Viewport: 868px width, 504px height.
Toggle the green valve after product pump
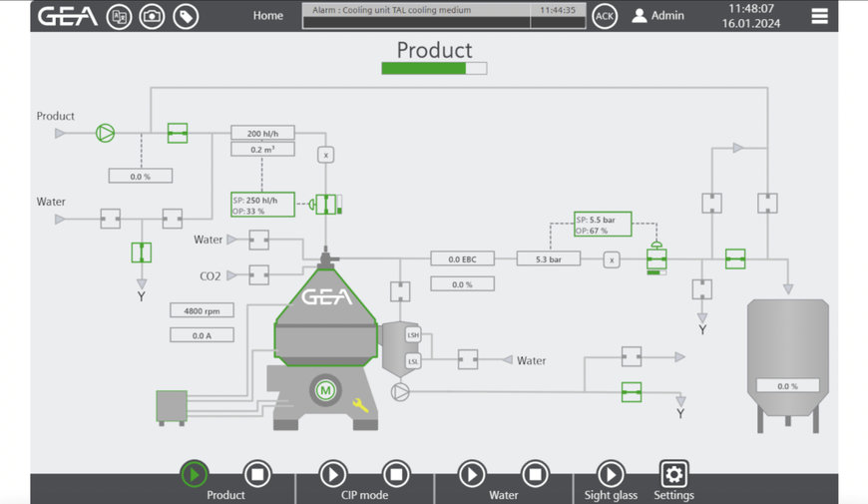[x=178, y=133]
